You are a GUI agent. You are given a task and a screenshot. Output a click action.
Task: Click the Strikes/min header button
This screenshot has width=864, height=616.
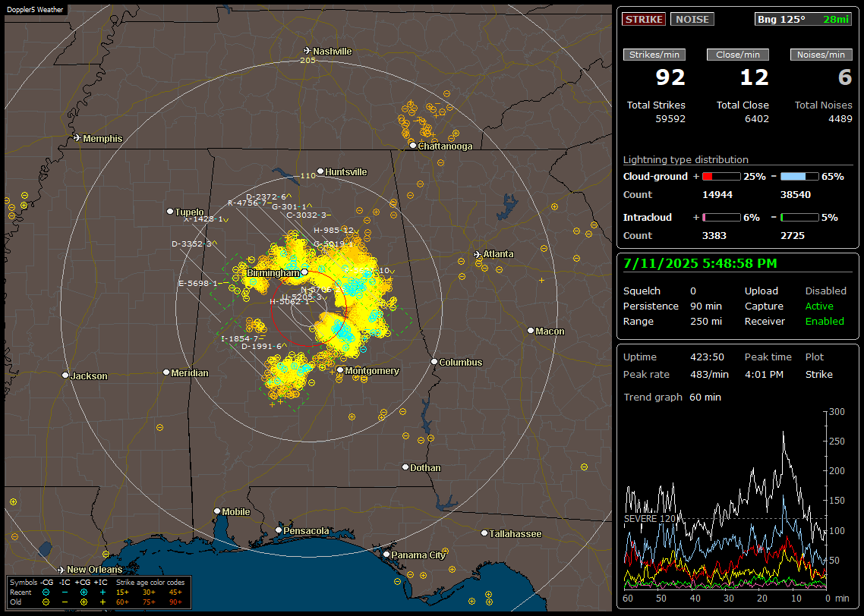coord(654,55)
